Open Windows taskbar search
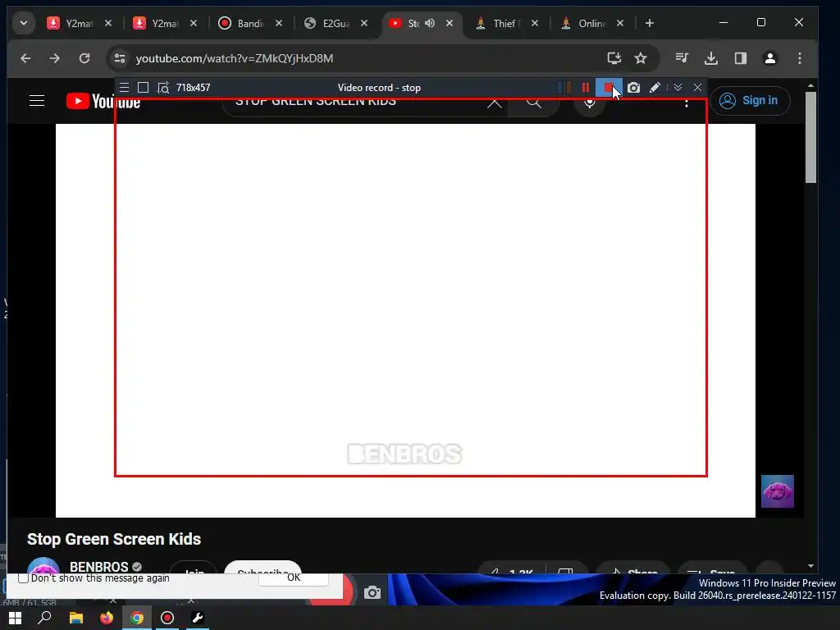Image resolution: width=840 pixels, height=630 pixels. (45, 618)
